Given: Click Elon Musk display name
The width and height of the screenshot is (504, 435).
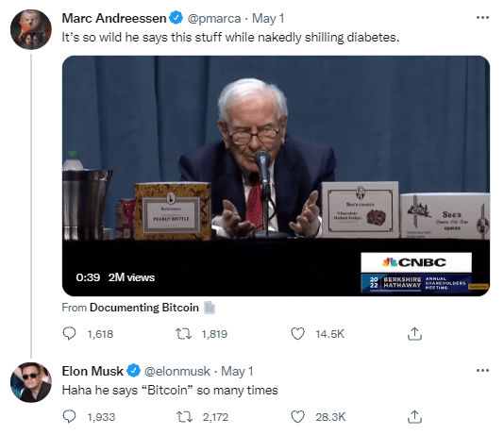Looking at the screenshot, I should (x=92, y=371).
